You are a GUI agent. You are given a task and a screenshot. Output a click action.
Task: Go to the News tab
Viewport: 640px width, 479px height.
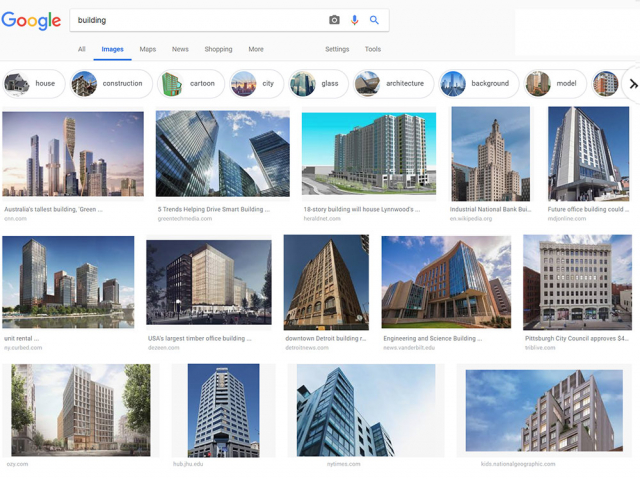coord(180,49)
